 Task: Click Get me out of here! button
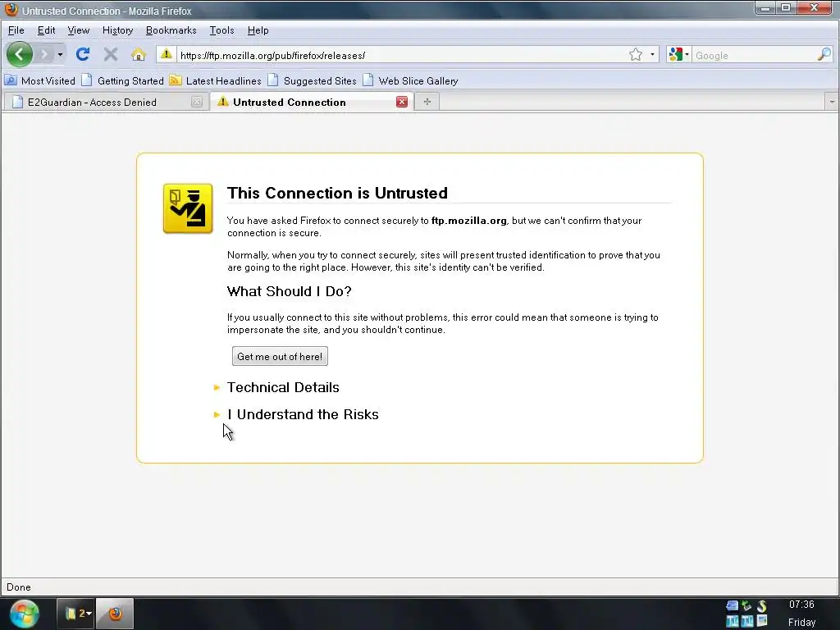coord(280,356)
